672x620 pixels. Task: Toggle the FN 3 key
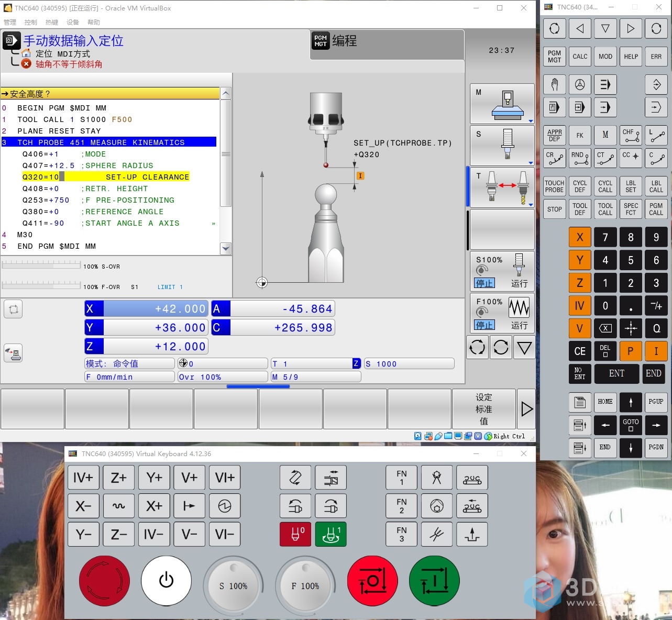tap(402, 534)
